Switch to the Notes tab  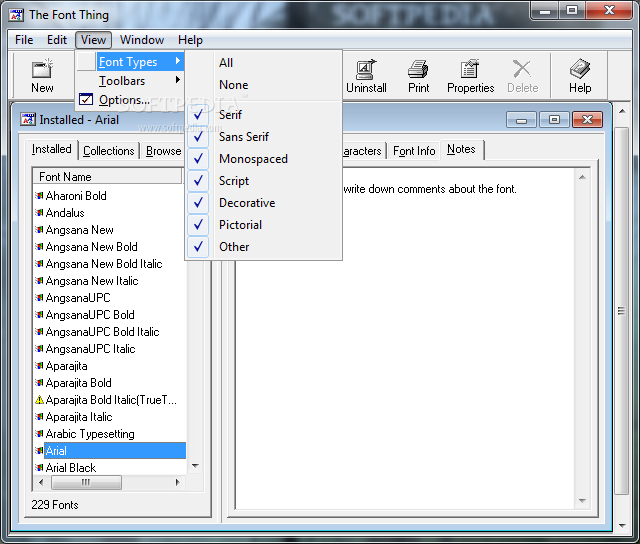(461, 149)
